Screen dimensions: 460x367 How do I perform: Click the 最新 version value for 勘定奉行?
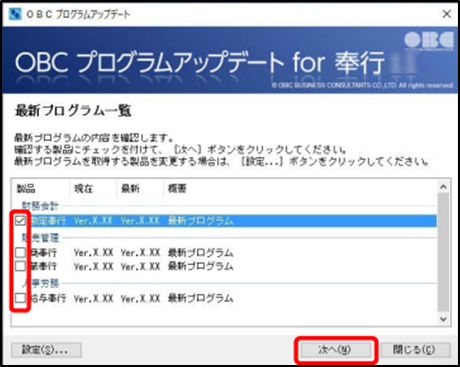click(140, 221)
